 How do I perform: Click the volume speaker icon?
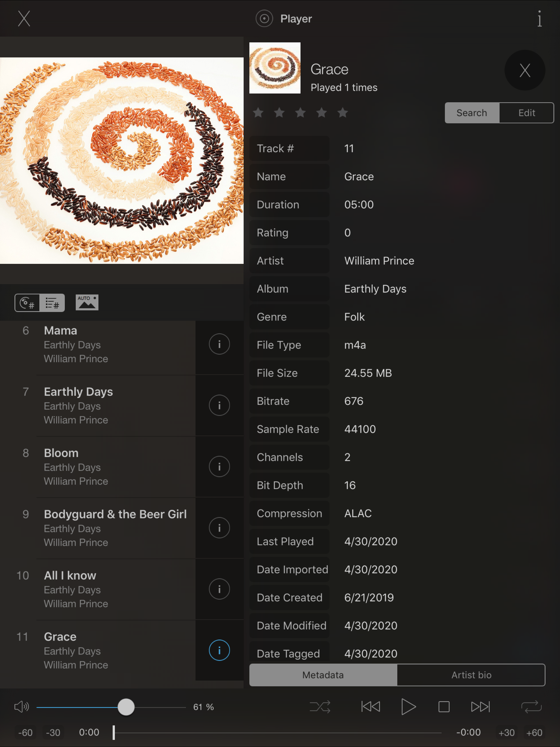[22, 707]
